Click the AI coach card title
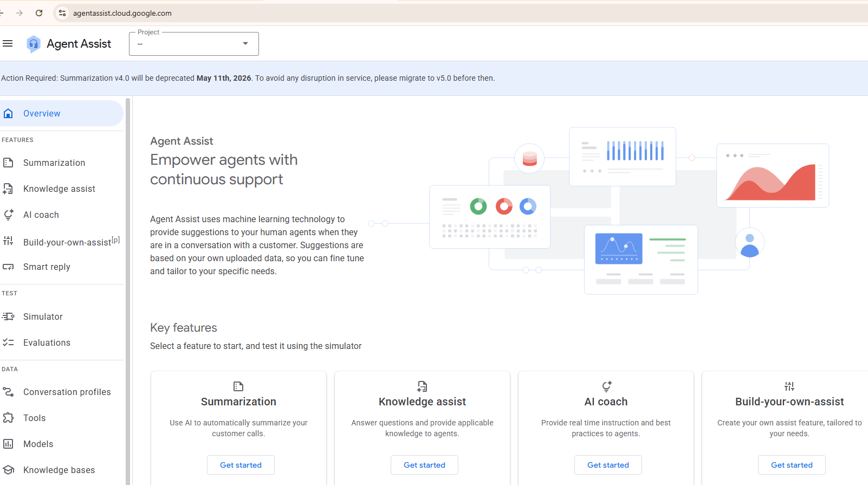868x485 pixels. [x=606, y=402]
